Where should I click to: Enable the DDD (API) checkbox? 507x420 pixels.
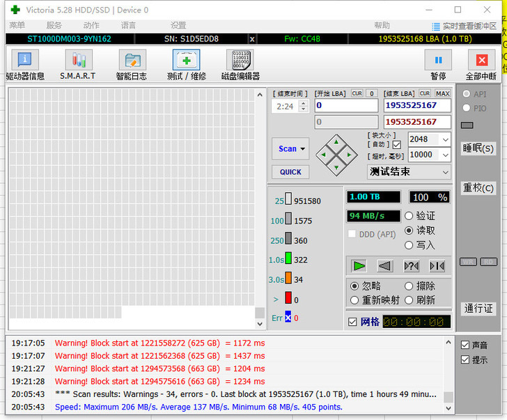click(x=352, y=234)
